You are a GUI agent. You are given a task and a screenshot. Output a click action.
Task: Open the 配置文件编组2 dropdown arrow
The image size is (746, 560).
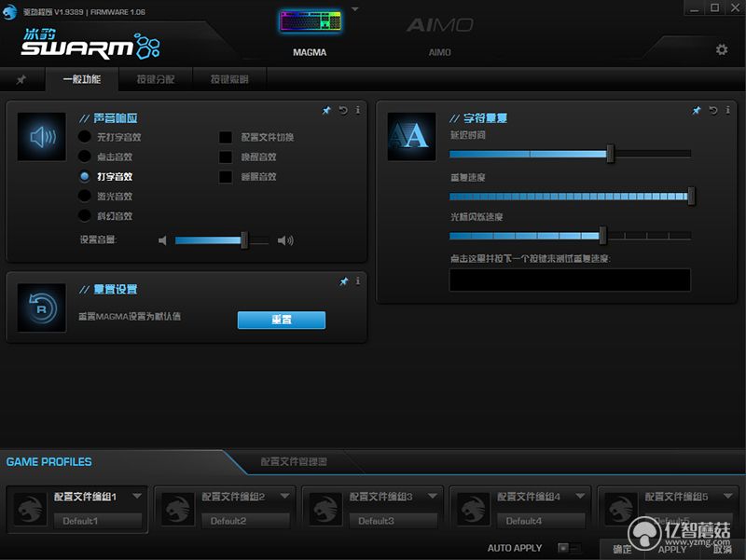(x=285, y=497)
